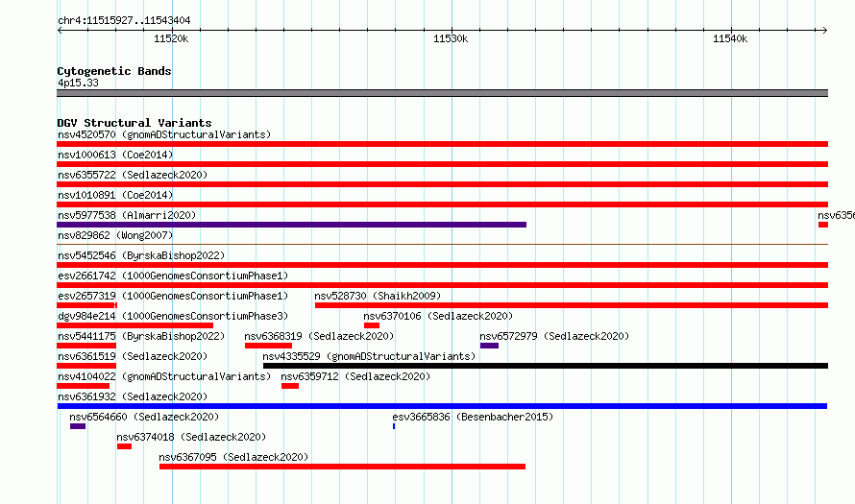
Task: Click the red nsv4104022 variant bar
Action: [83, 386]
